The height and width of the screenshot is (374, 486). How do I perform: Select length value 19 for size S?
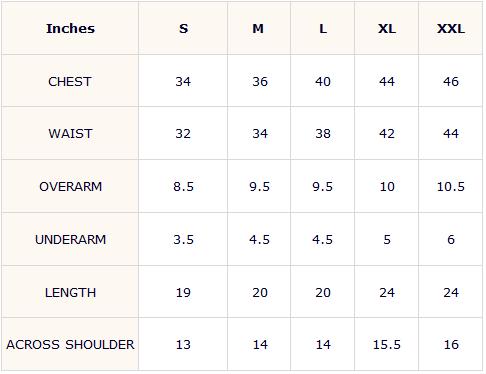pos(183,293)
